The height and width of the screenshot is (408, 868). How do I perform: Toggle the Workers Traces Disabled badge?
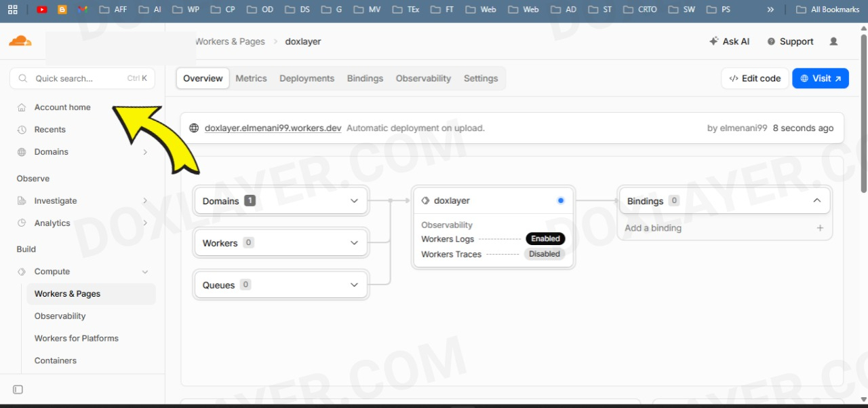point(545,254)
